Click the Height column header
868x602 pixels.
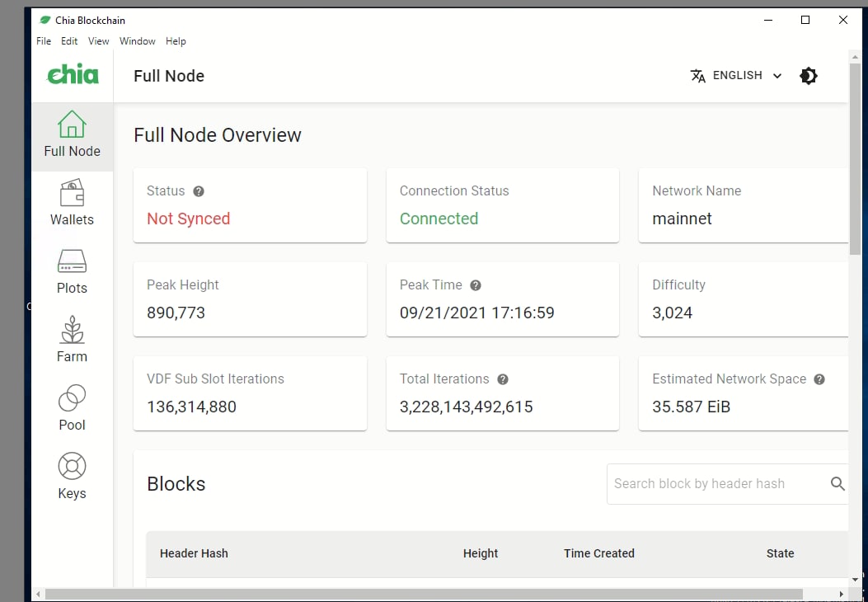point(481,553)
